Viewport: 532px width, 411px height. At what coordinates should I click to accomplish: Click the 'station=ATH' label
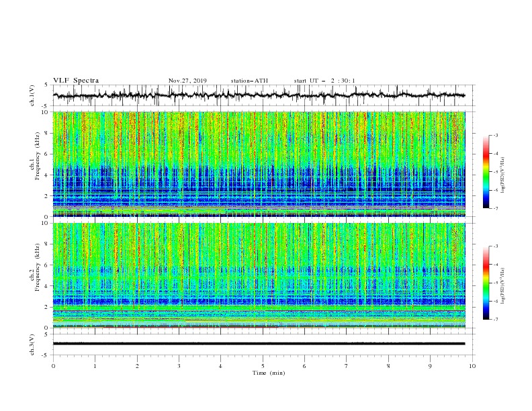pos(249,81)
